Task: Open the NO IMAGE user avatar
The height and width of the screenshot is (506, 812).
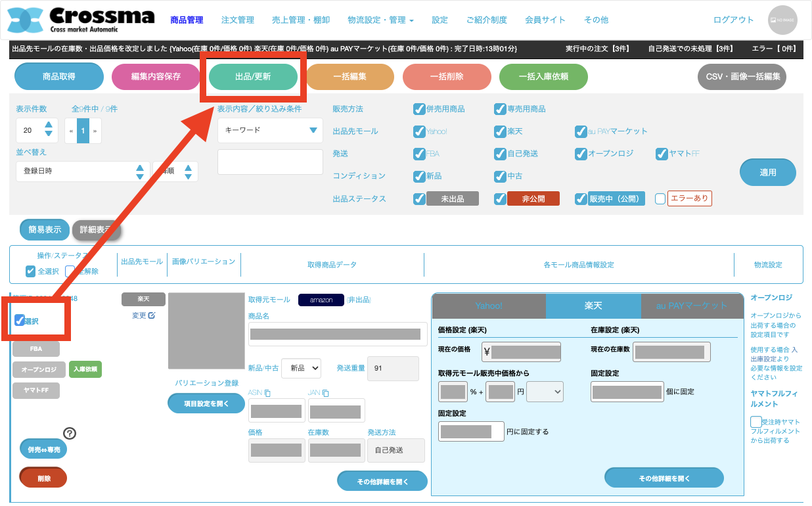Action: pos(782,20)
